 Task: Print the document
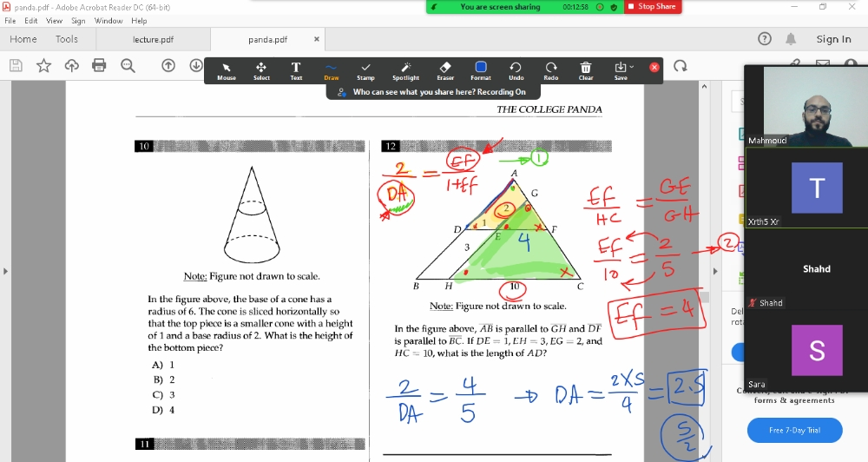tap(99, 65)
